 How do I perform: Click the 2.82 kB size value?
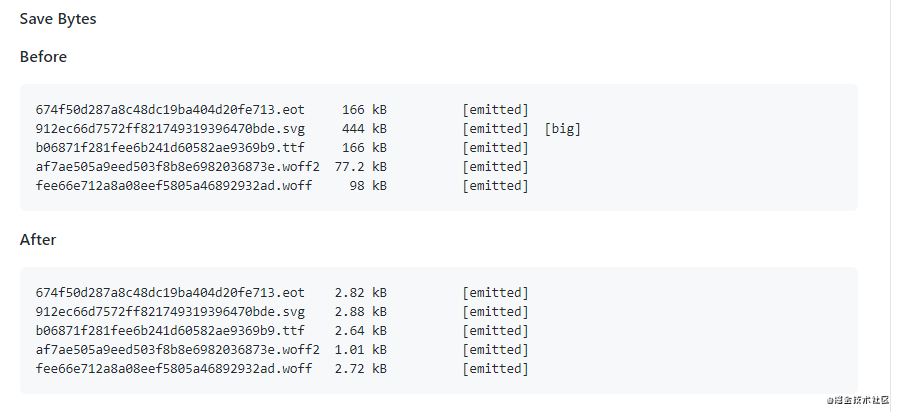coord(361,292)
